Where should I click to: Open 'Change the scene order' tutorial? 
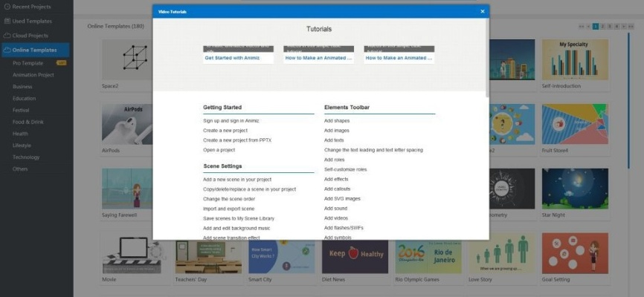(229, 199)
